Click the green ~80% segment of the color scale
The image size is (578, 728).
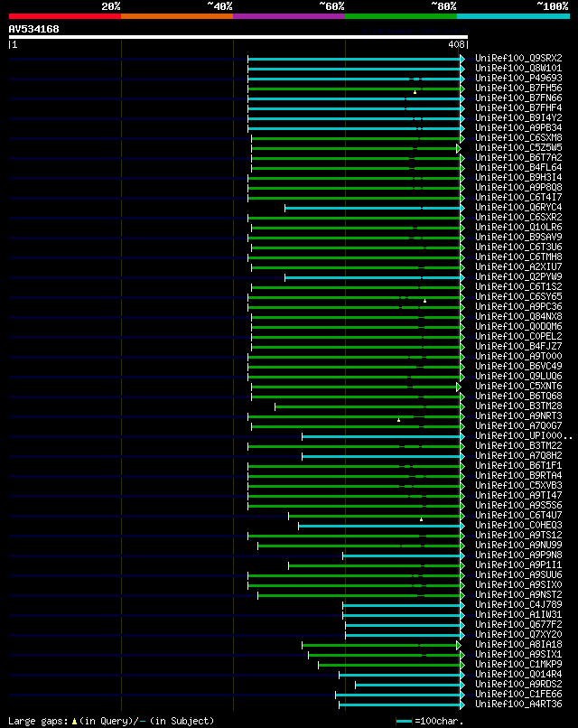(x=401, y=16)
